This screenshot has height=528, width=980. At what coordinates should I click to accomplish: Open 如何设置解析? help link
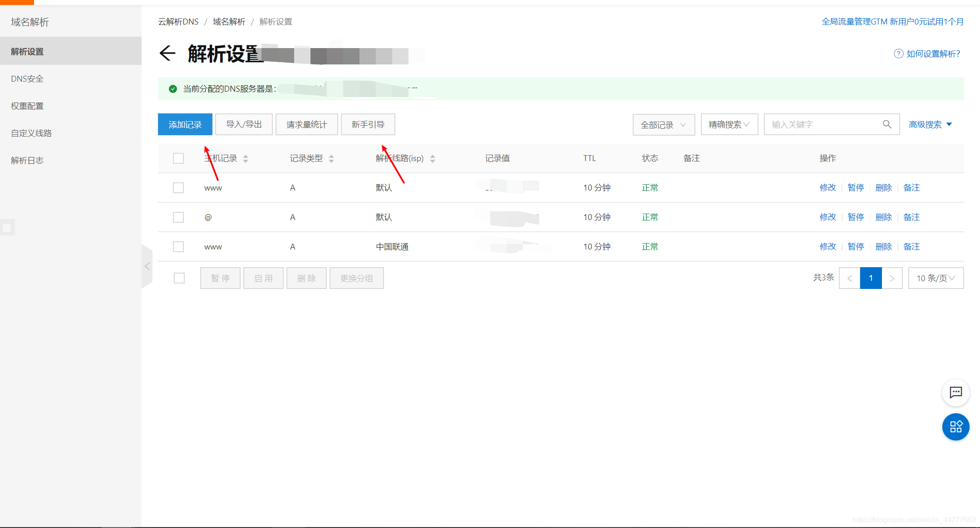(933, 54)
